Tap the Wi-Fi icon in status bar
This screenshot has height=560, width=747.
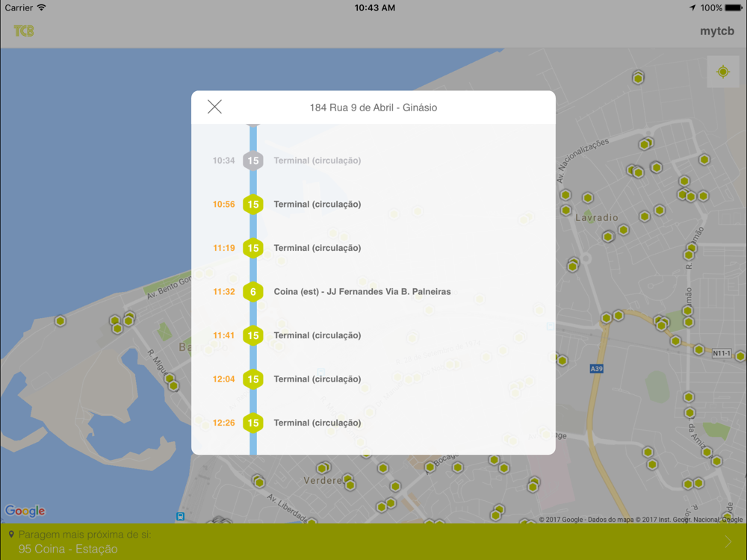point(42,7)
